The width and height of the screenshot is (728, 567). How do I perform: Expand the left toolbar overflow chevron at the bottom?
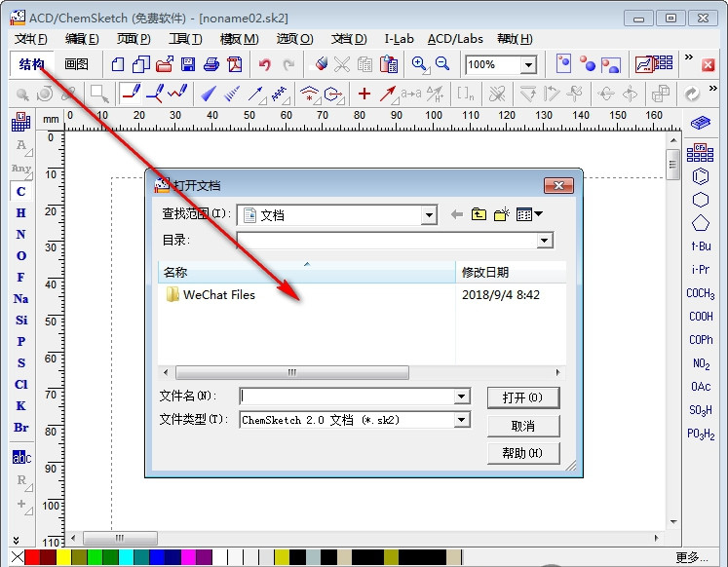(x=17, y=540)
